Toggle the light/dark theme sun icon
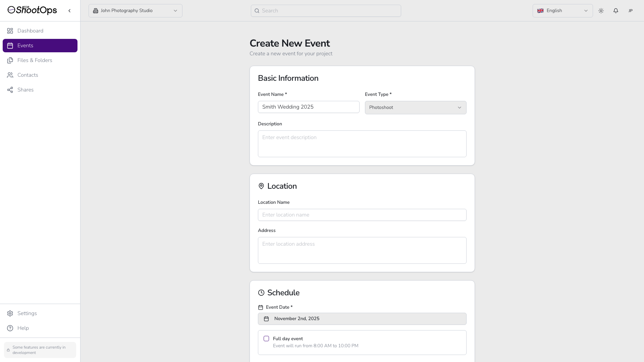The image size is (644, 362). tap(601, 11)
